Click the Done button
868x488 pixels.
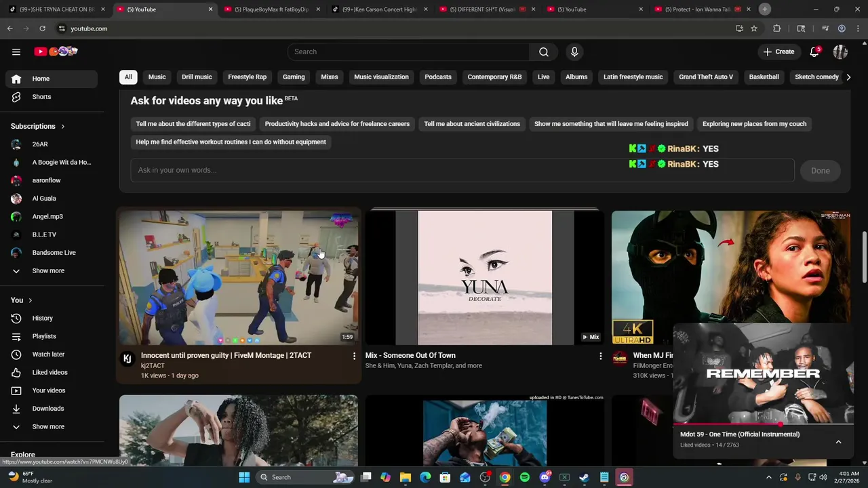(821, 171)
